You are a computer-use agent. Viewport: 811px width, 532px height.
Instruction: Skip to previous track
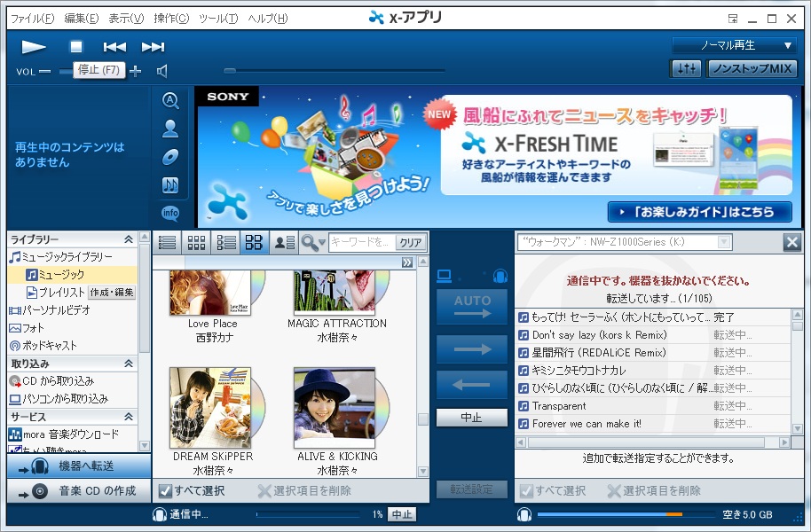pyautogui.click(x=114, y=47)
